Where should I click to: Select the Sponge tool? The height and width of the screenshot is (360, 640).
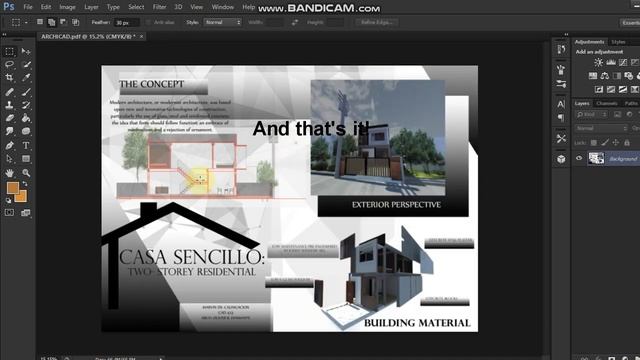(26, 131)
